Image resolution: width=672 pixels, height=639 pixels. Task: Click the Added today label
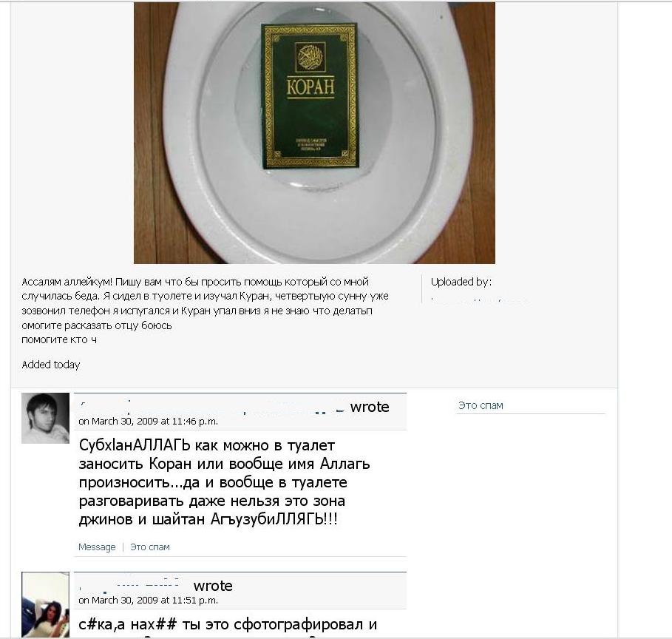click(x=50, y=365)
